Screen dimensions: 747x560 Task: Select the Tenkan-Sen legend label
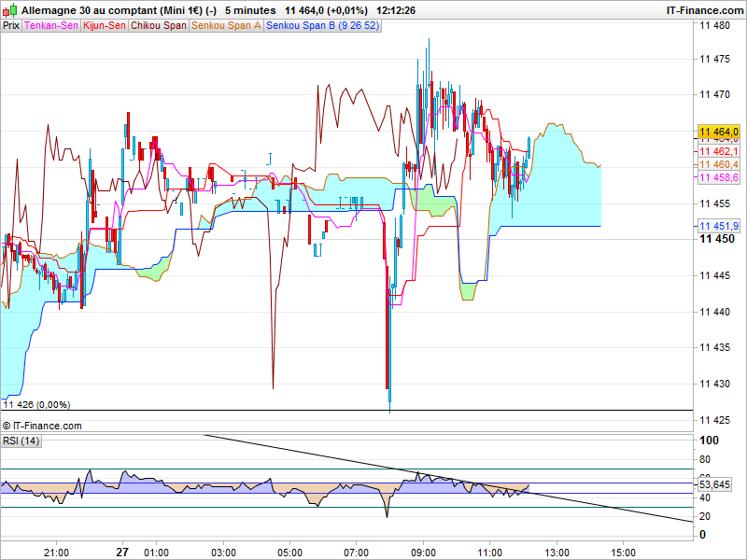[51, 26]
